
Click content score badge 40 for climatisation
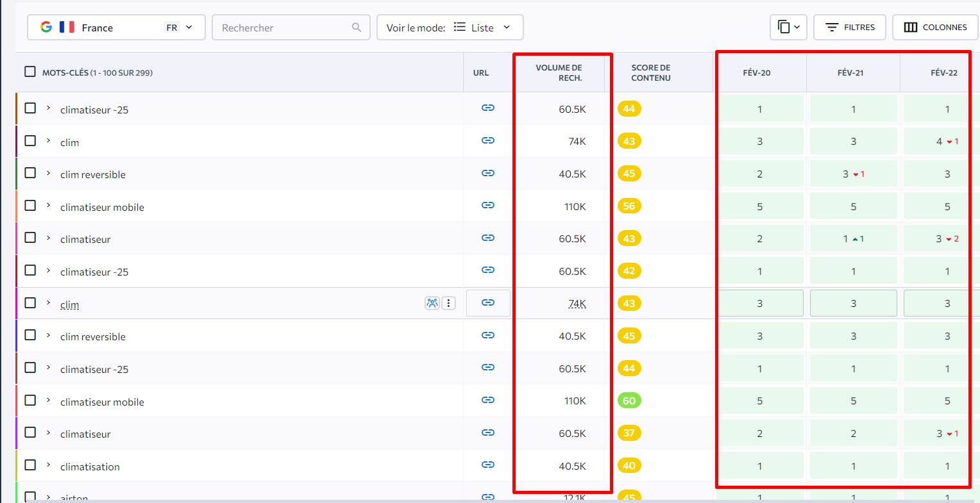coord(629,465)
